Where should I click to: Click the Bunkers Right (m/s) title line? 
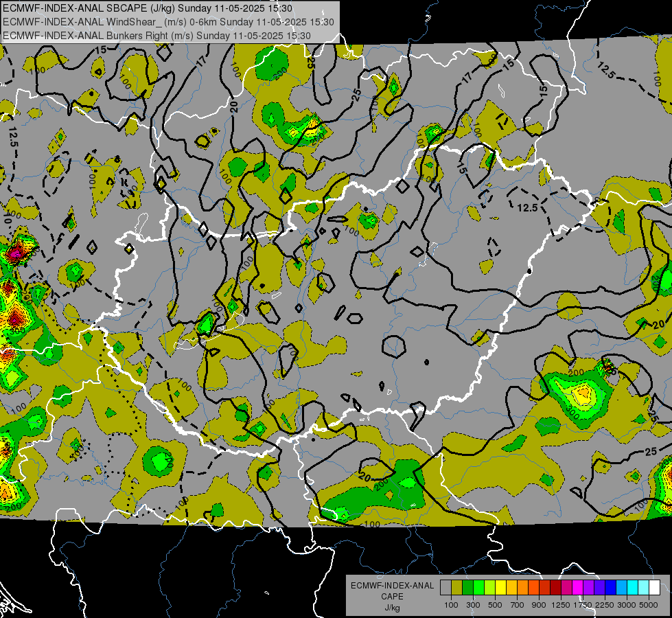tap(157, 36)
